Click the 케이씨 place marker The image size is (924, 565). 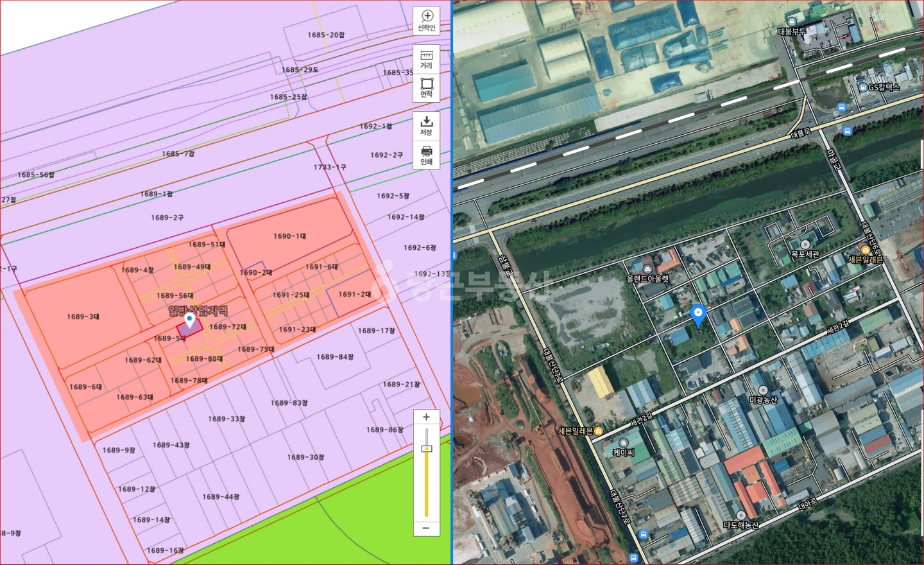click(x=624, y=443)
